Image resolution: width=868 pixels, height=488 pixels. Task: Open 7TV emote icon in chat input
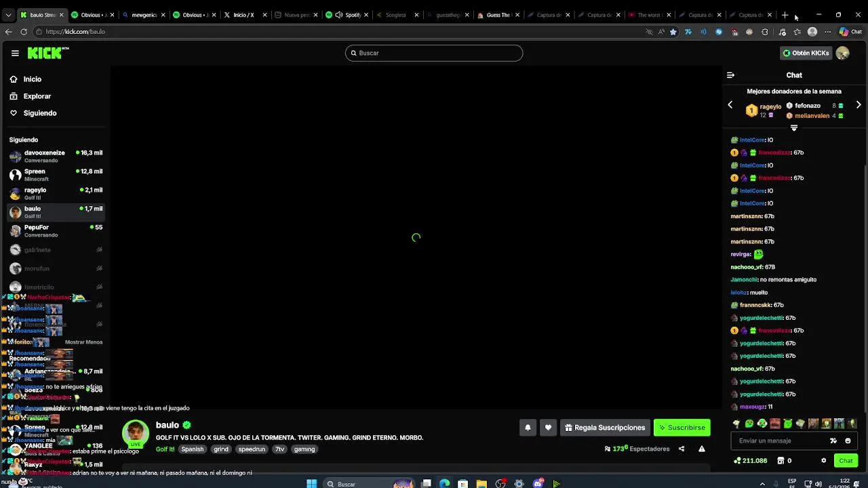833,441
